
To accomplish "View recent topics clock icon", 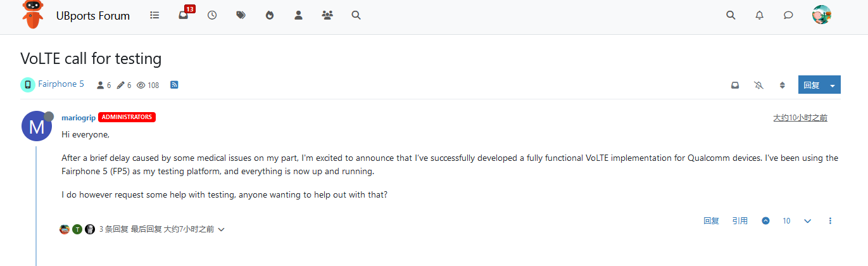I will pyautogui.click(x=212, y=15).
